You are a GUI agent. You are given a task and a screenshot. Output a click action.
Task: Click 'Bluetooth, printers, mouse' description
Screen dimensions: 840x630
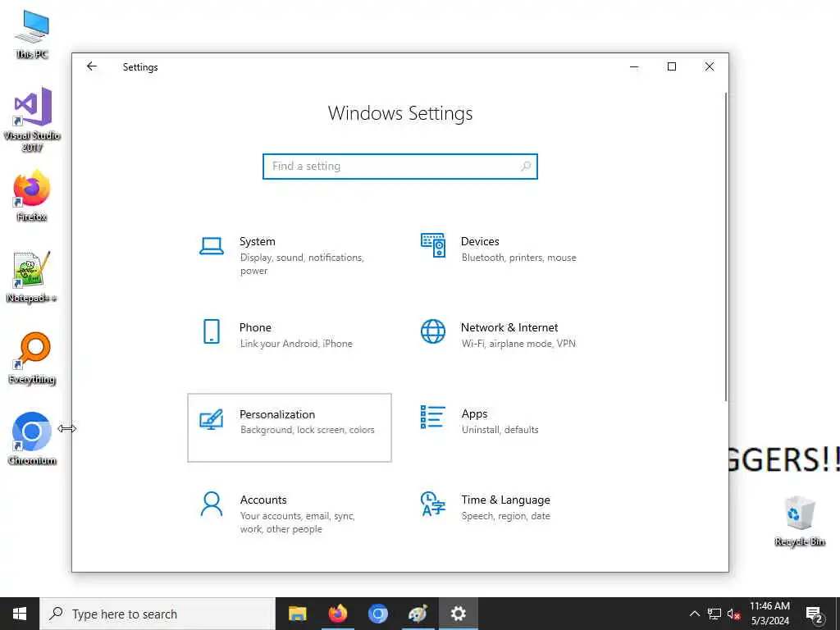519,258
